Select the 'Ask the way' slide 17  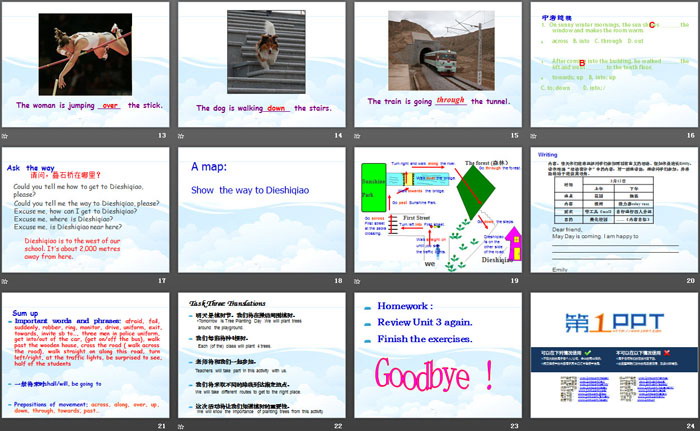point(87,210)
